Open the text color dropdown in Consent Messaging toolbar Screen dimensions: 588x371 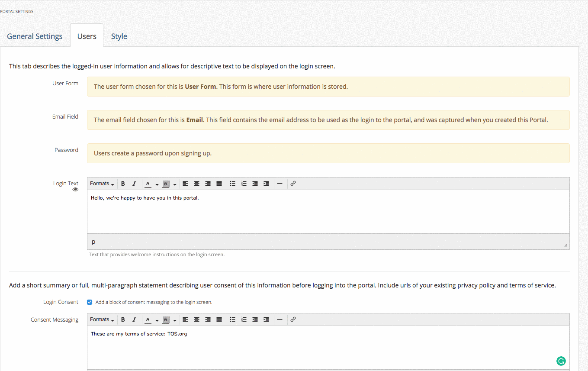point(157,319)
